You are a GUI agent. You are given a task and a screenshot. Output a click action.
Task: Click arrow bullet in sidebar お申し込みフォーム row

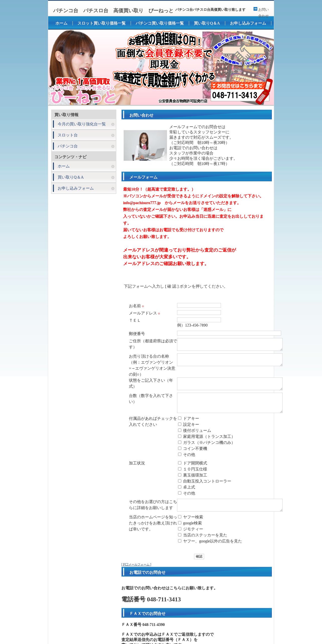[113, 189]
